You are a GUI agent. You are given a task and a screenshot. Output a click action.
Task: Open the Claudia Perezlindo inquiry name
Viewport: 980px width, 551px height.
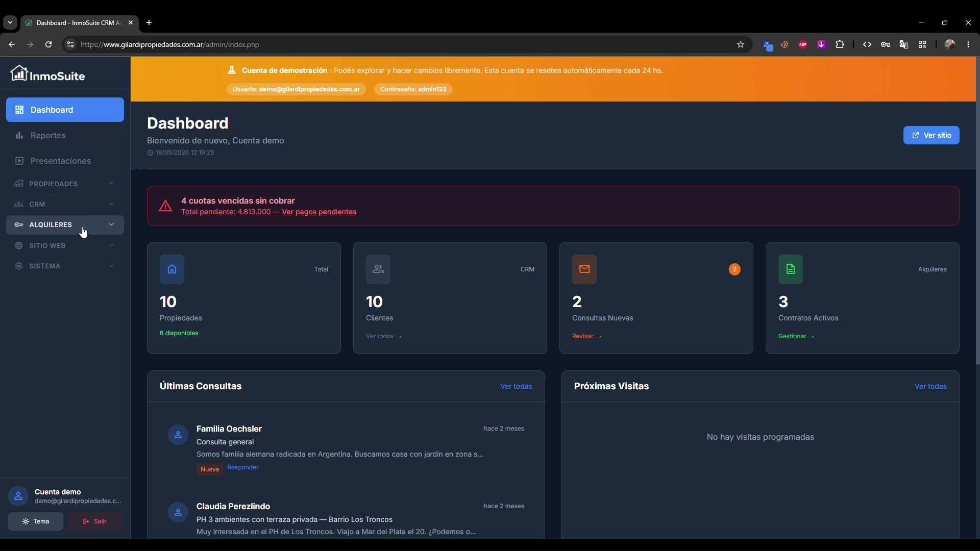pyautogui.click(x=233, y=507)
